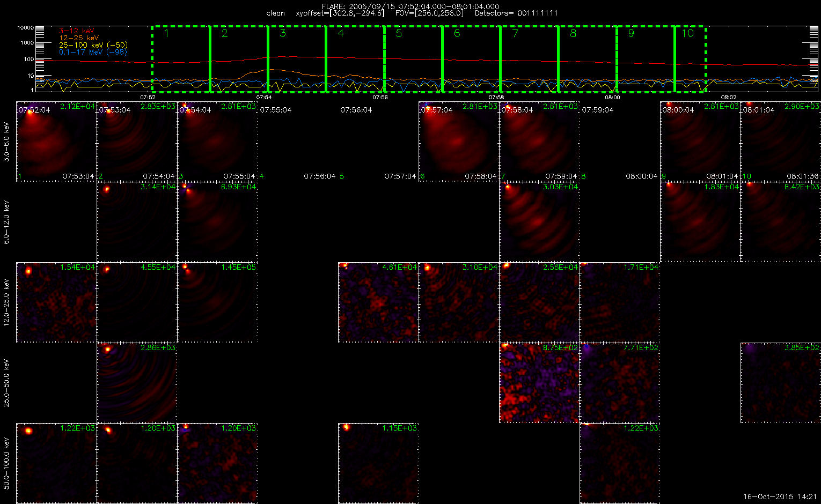821x504 pixels.
Task: Click the '12.0-25.0 keV' row label
Action: [x=6, y=302]
